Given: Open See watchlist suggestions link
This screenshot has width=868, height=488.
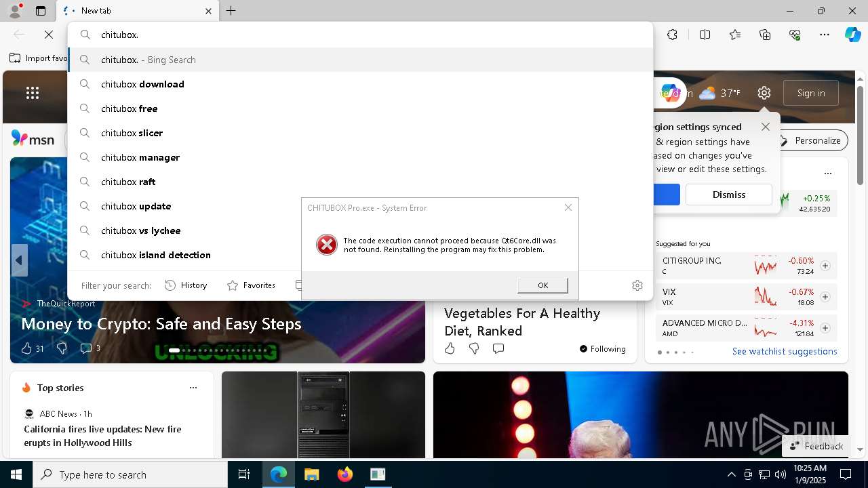Looking at the screenshot, I should pyautogui.click(x=785, y=351).
